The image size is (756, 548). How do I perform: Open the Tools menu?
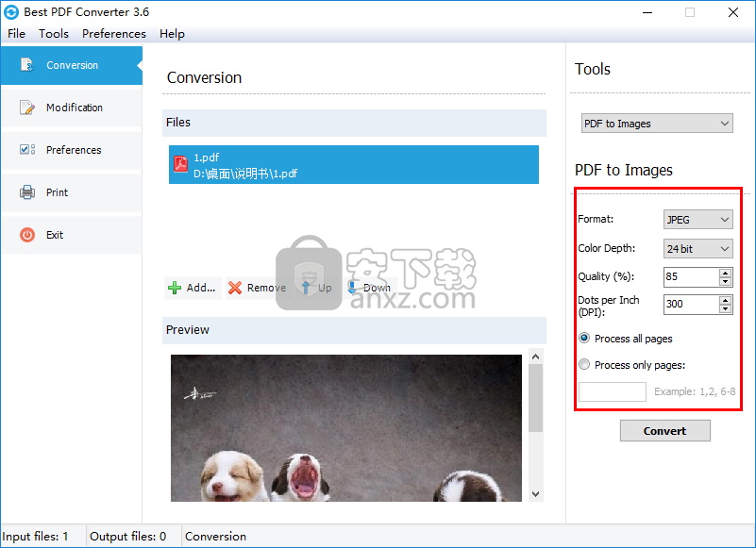point(54,33)
